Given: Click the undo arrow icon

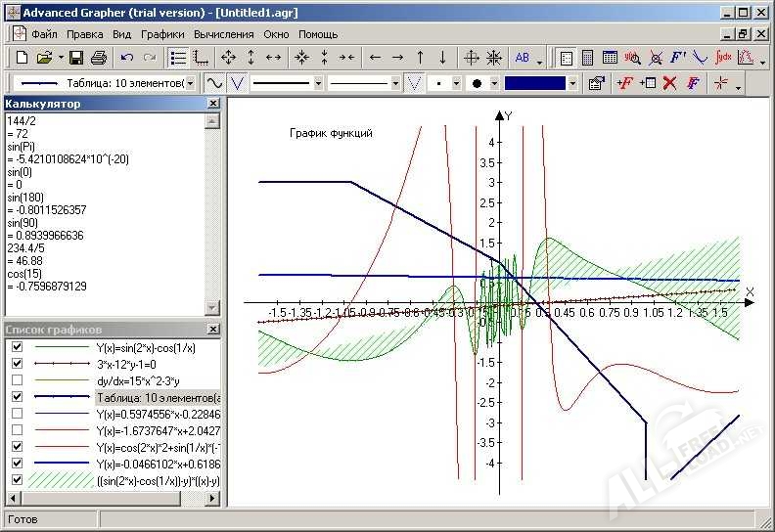Looking at the screenshot, I should 126,58.
